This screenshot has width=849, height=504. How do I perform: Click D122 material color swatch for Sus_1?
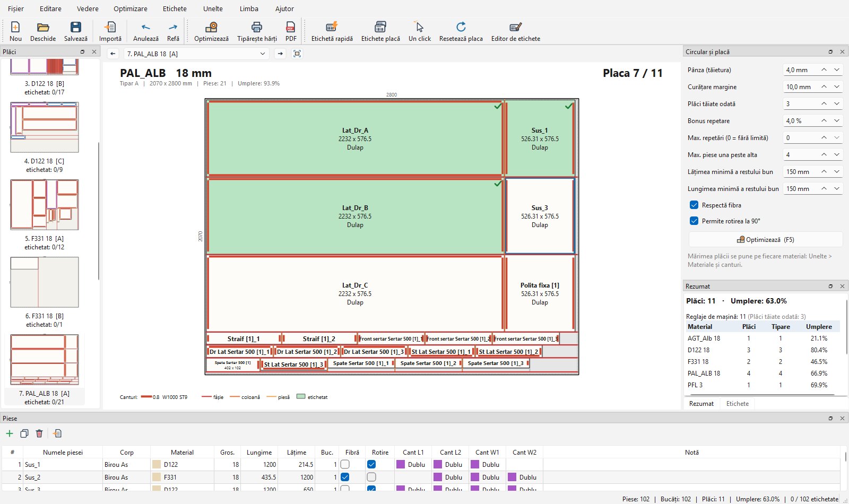click(x=157, y=464)
